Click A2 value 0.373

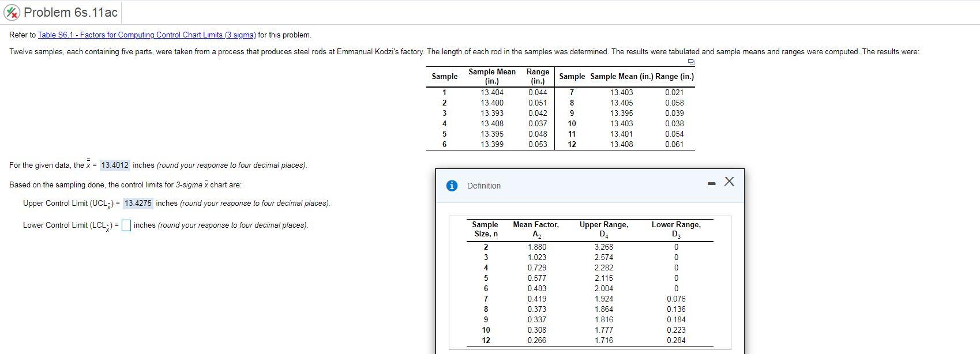click(x=537, y=309)
